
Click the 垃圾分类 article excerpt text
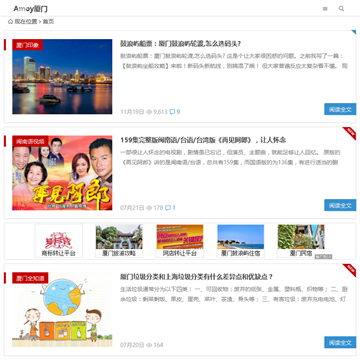pyautogui.click(x=233, y=294)
